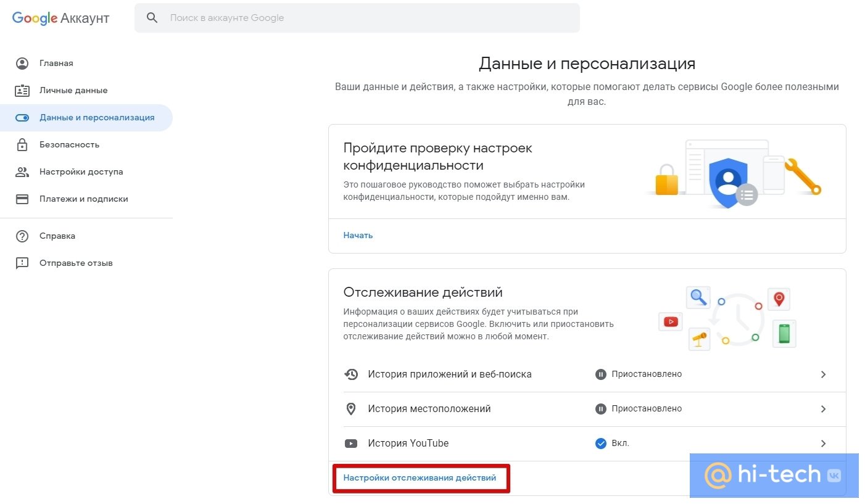The image size is (865, 504).
Task: Click the Начать link
Action: tap(358, 236)
